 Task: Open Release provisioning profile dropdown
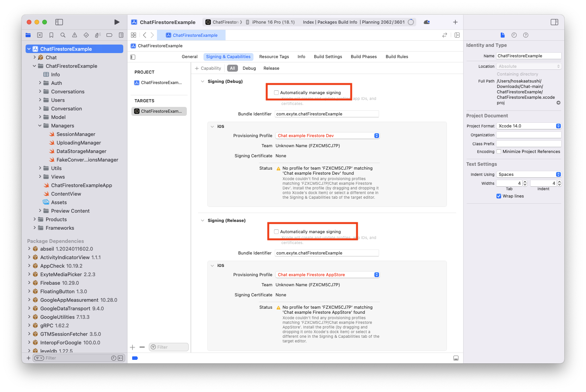[x=327, y=275]
